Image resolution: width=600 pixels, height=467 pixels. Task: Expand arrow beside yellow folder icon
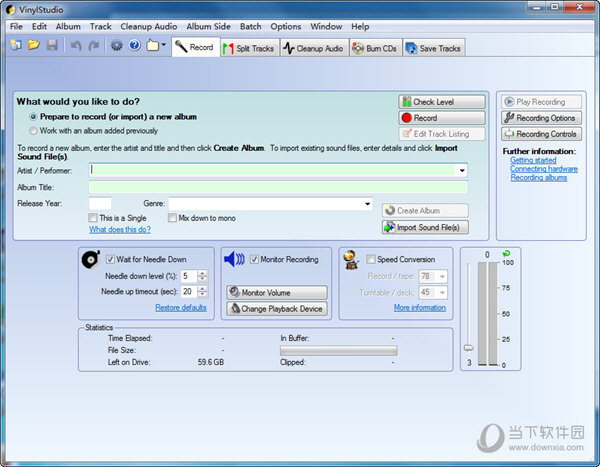tap(164, 45)
